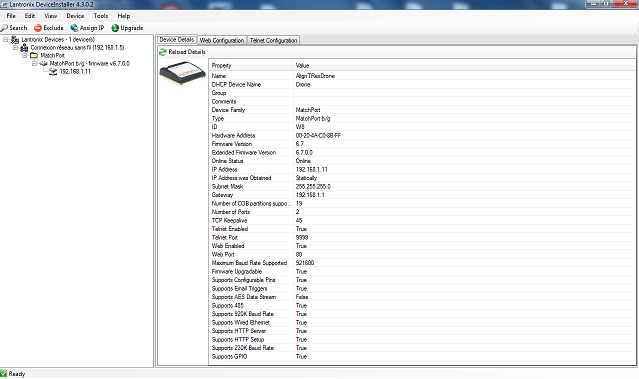Switch to the Device Details tab
This screenshot has width=639, height=379.
[176, 40]
